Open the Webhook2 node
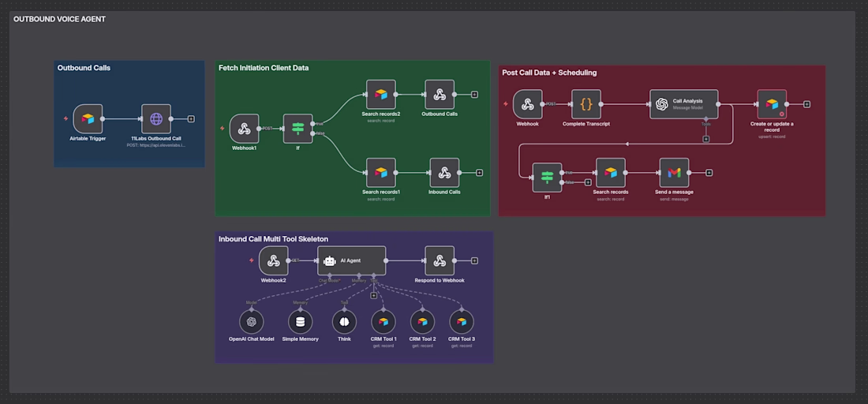 point(274,260)
